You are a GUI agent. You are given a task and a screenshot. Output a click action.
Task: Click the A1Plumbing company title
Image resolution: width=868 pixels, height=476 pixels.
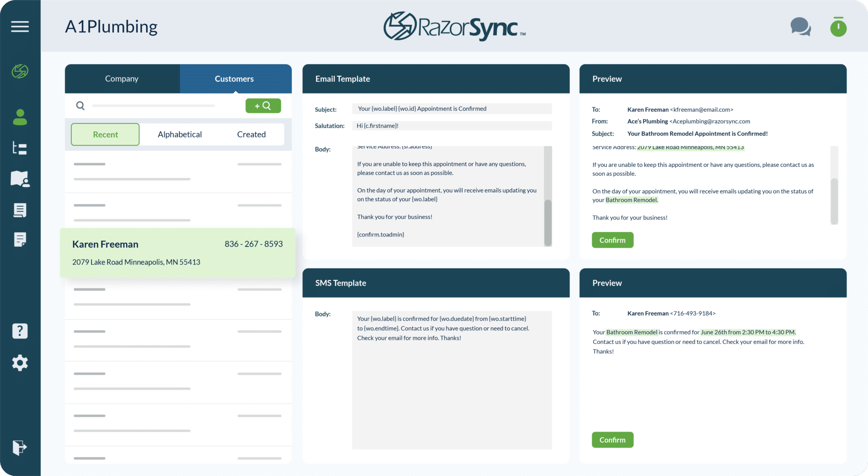111,27
